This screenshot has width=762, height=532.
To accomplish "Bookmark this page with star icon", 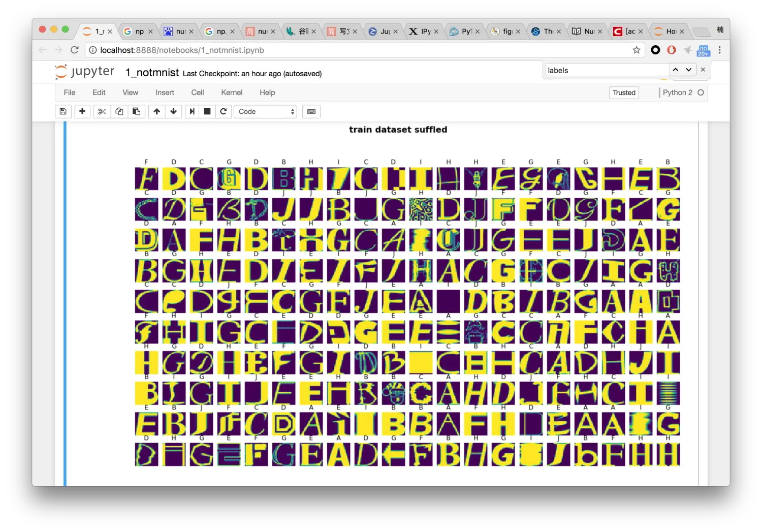I will coord(636,50).
